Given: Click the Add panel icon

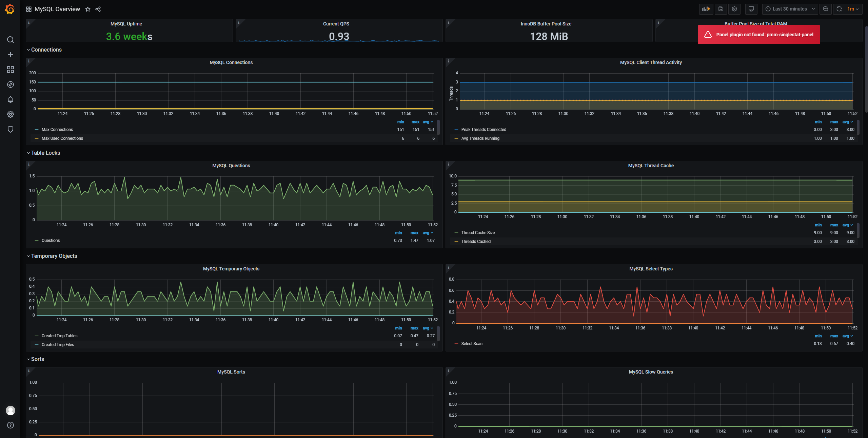Looking at the screenshot, I should pyautogui.click(x=706, y=9).
